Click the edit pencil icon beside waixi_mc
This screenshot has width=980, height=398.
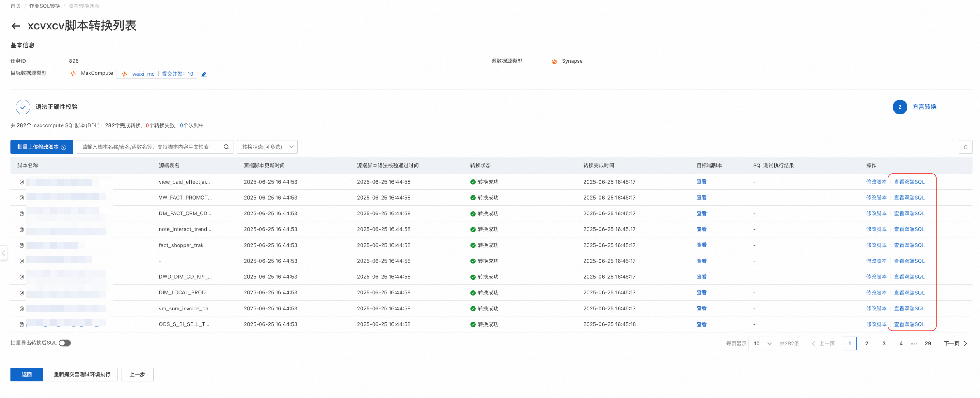204,74
